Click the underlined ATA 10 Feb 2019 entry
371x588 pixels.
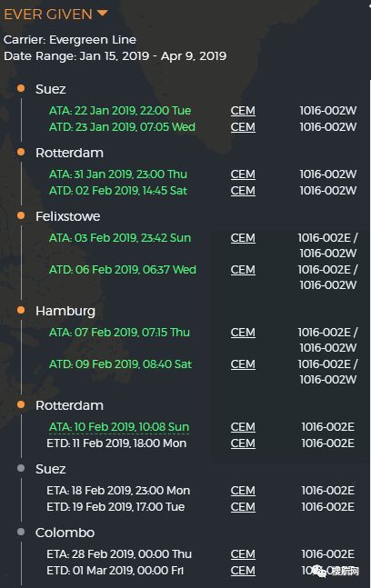119,427
